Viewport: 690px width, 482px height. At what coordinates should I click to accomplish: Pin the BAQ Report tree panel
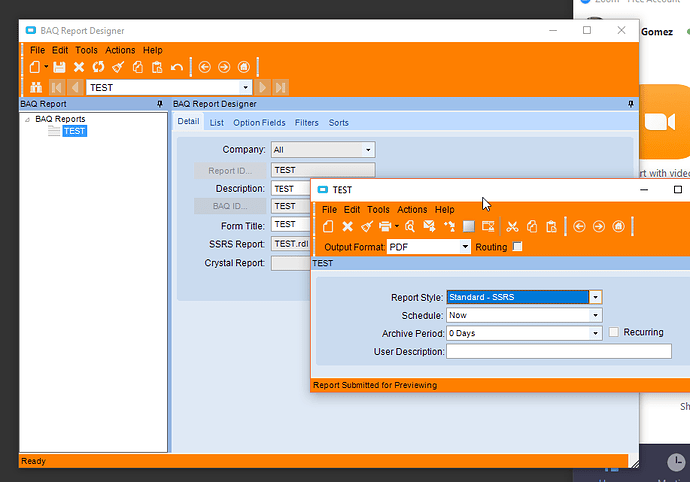(160, 104)
